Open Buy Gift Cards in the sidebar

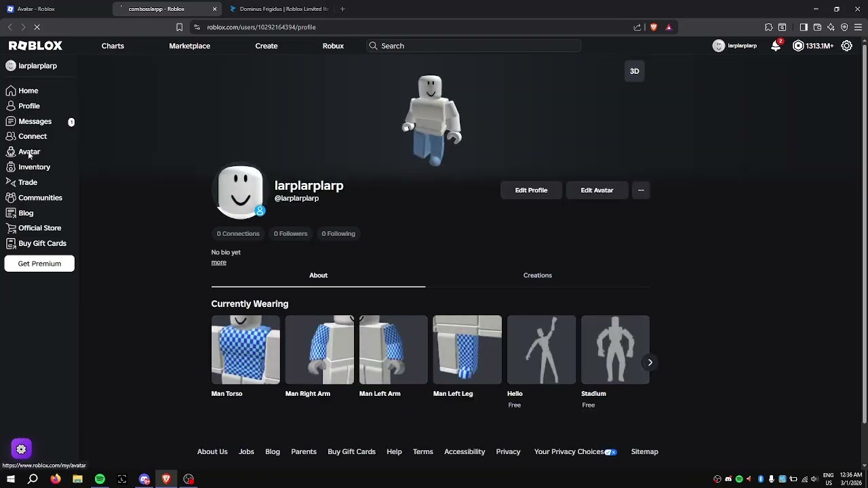click(x=42, y=243)
